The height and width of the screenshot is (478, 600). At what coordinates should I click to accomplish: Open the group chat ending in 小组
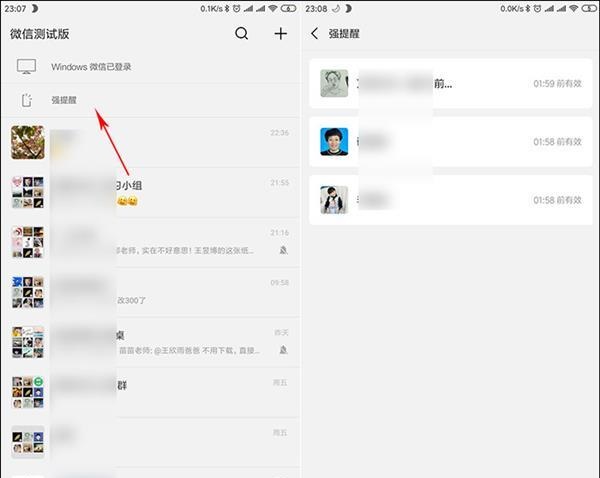(150, 193)
